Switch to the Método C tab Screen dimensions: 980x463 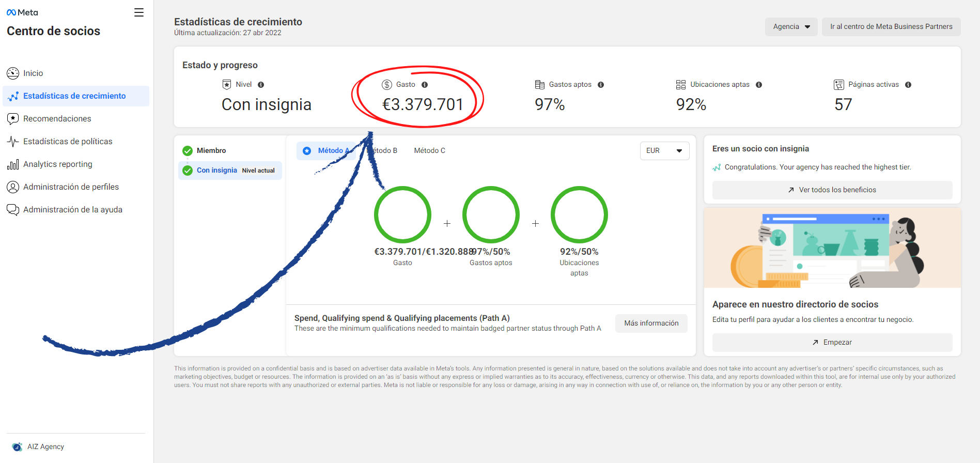(429, 151)
